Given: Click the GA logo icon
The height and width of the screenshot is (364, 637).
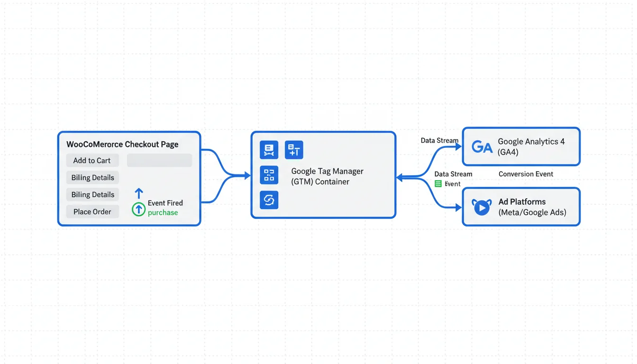Looking at the screenshot, I should click(x=482, y=147).
